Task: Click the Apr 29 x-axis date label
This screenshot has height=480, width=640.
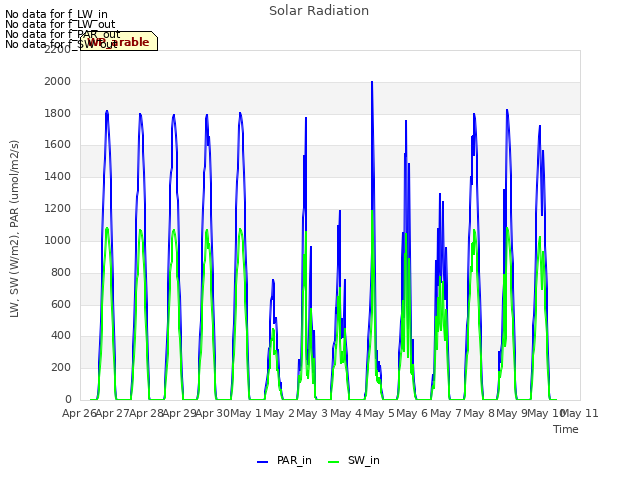Action: (180, 413)
